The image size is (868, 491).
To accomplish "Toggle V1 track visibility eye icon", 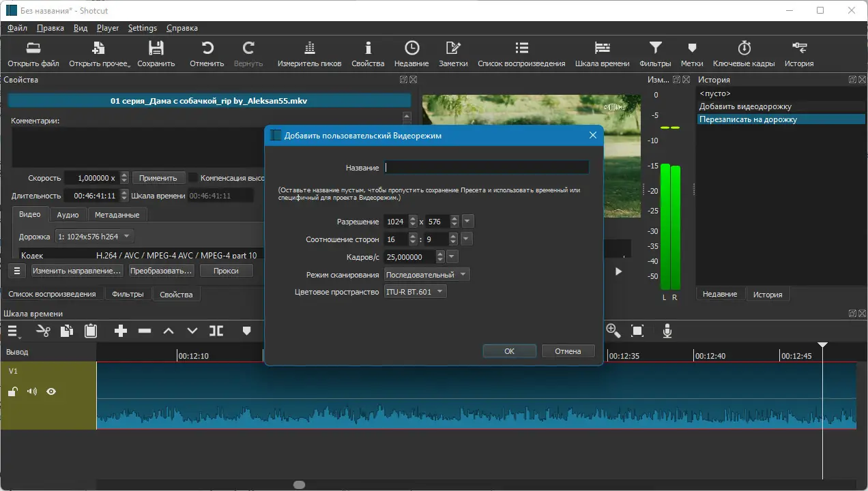I will coord(51,391).
